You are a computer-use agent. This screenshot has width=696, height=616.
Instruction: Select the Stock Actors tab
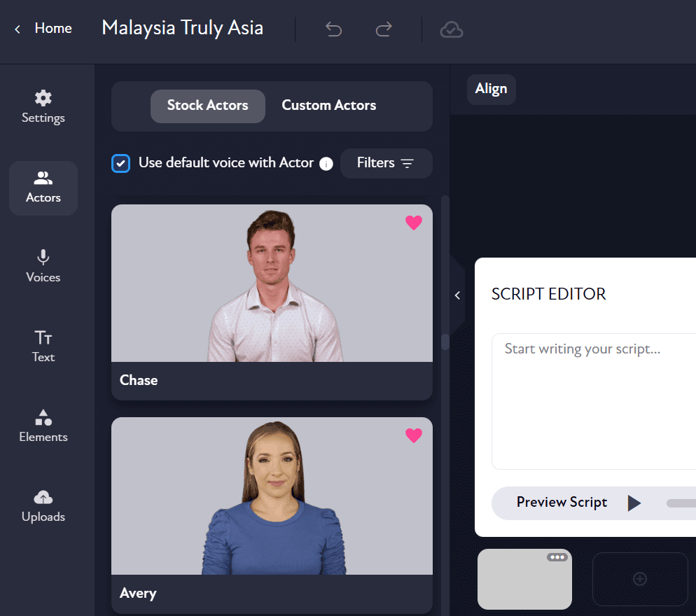(207, 106)
